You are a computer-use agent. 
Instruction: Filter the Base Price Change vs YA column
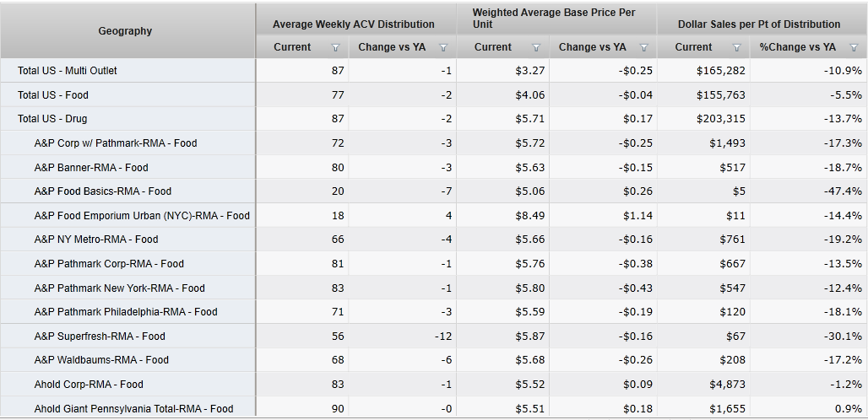(x=644, y=48)
